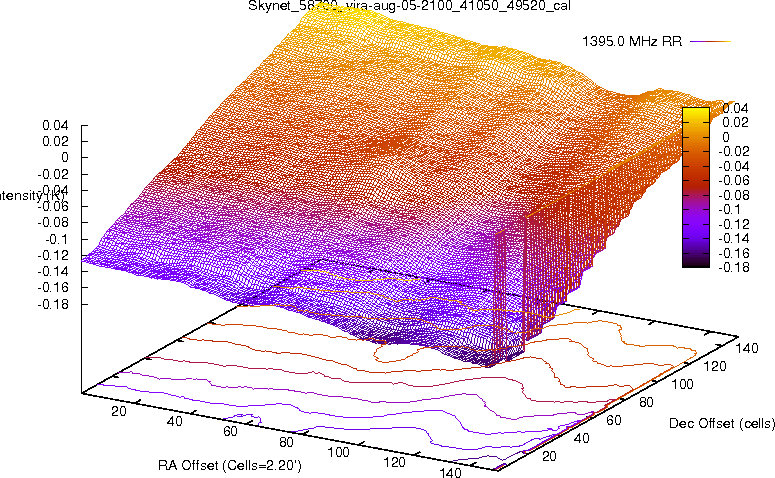
Task: Click -0.12 tick on the intensity axis
Action: point(53,255)
